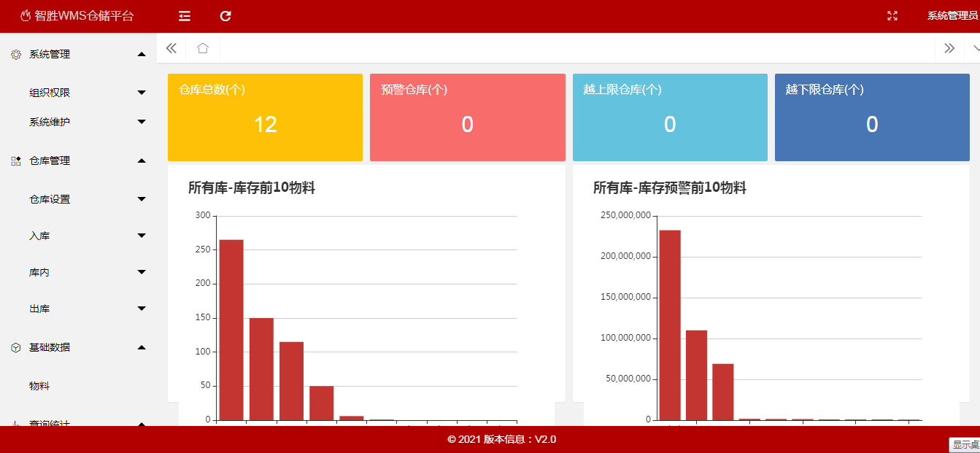Viewport: 980px width, 453px height.
Task: Select 物料 under 基础数据
Action: pyautogui.click(x=39, y=386)
